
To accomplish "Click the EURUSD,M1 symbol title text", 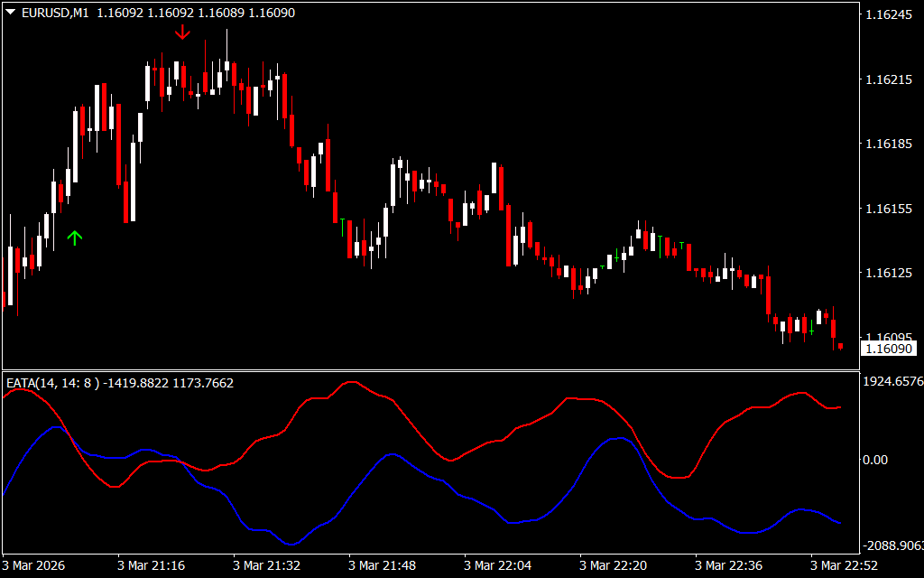I will [x=54, y=13].
